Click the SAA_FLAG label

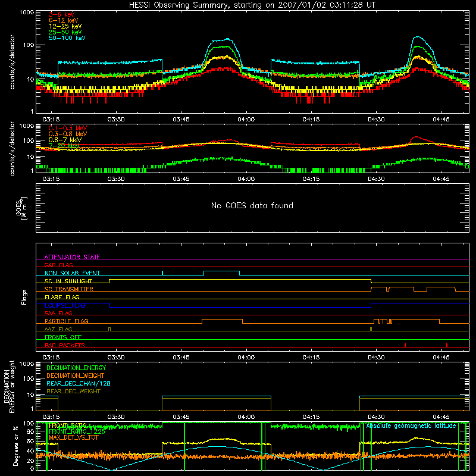point(58,313)
